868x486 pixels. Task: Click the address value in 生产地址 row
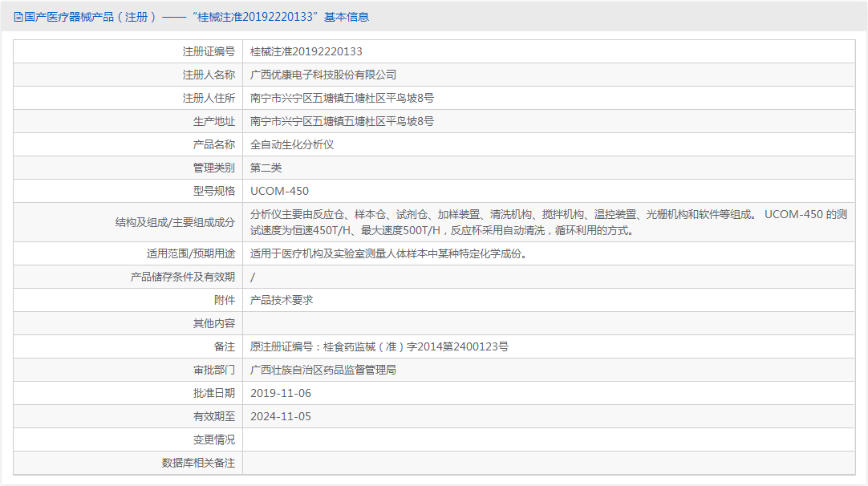342,121
